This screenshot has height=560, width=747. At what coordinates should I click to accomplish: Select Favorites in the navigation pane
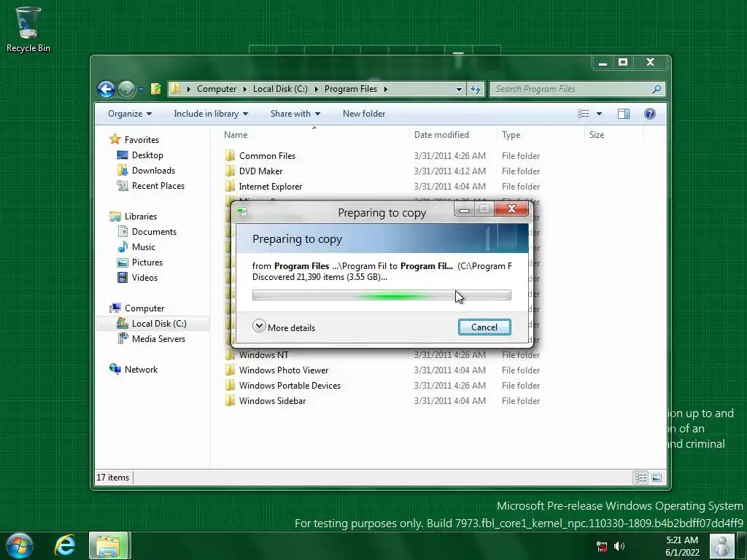click(x=142, y=139)
